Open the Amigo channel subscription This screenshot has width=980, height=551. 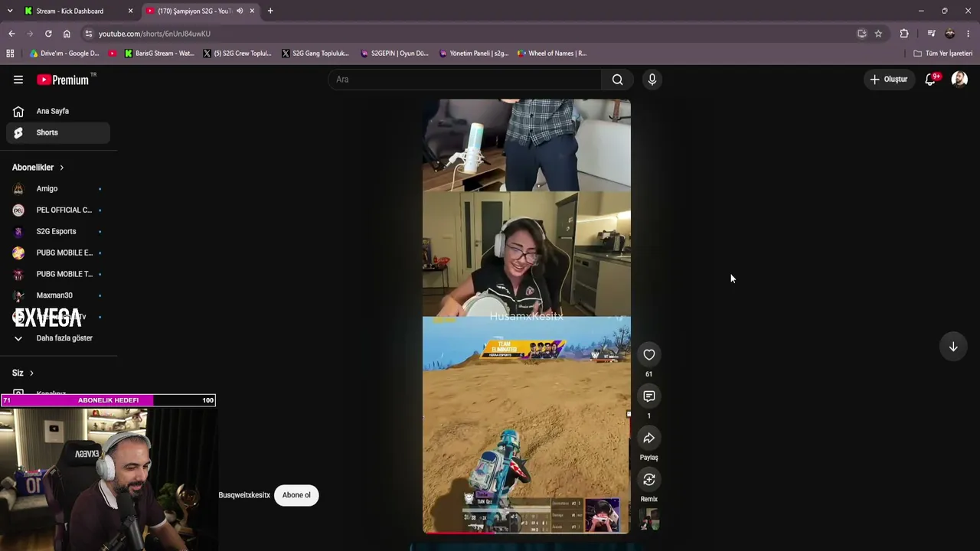[x=58, y=188]
